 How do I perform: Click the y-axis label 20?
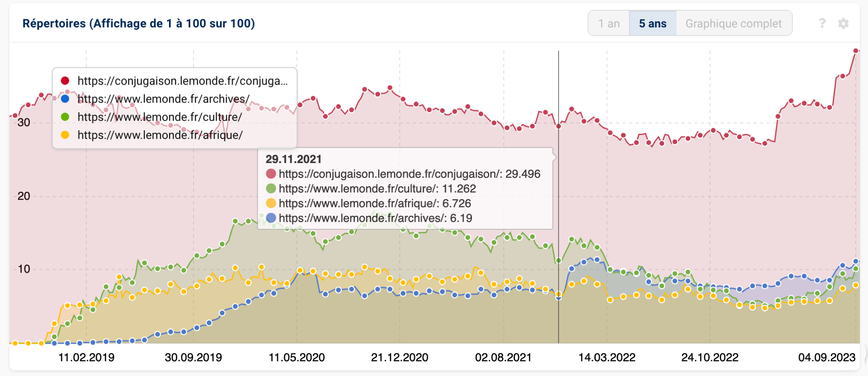24,196
